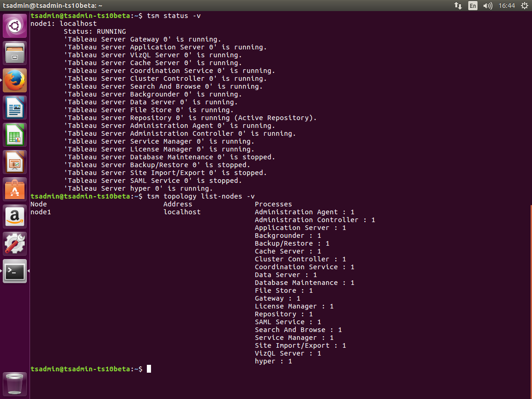Open System Settings from launcher
This screenshot has width=532, height=399.
(15, 244)
